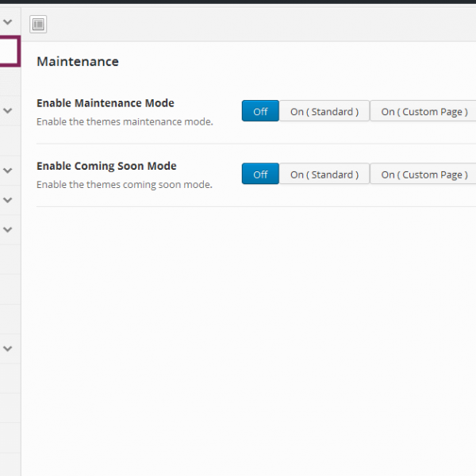Select the purple-outlined active sidebar item

(9, 52)
